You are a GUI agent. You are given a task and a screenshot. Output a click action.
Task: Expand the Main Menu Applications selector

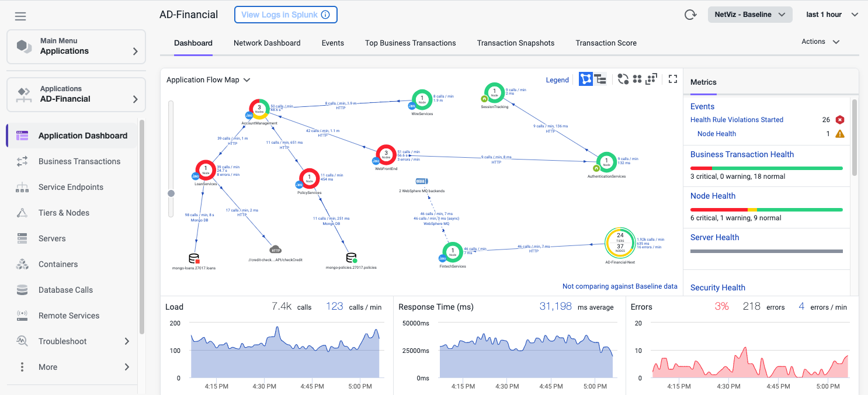(76, 46)
